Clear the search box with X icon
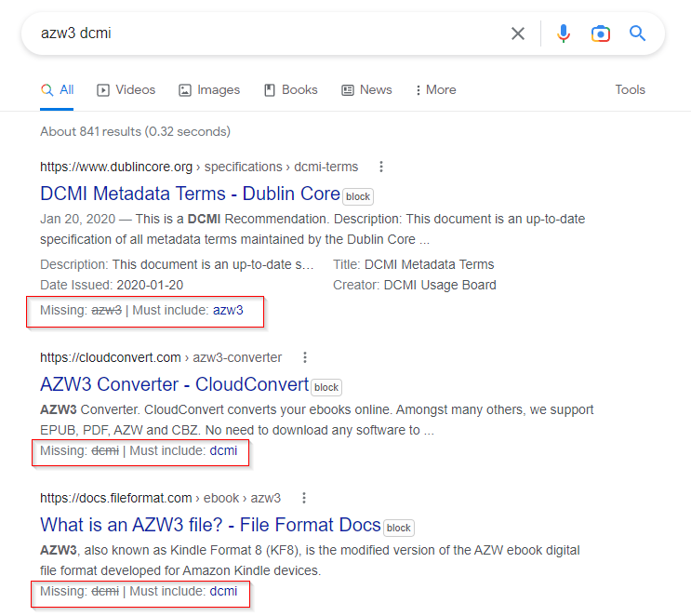 coord(518,33)
